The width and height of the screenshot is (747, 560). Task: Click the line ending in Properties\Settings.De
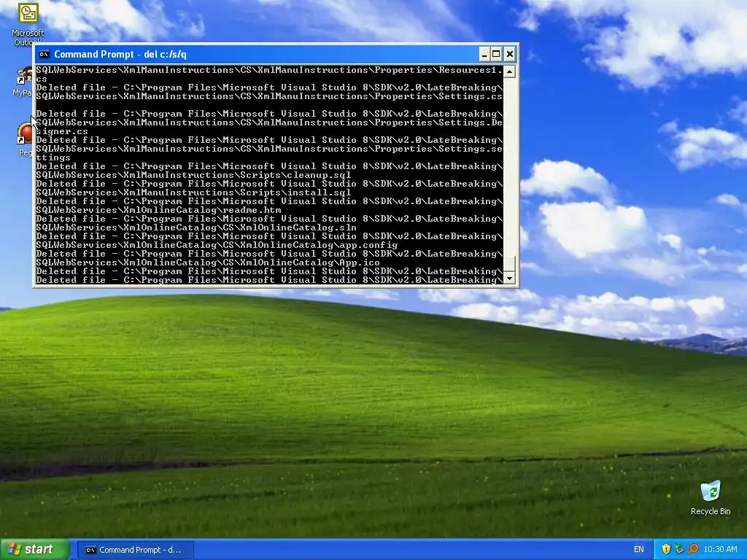269,122
